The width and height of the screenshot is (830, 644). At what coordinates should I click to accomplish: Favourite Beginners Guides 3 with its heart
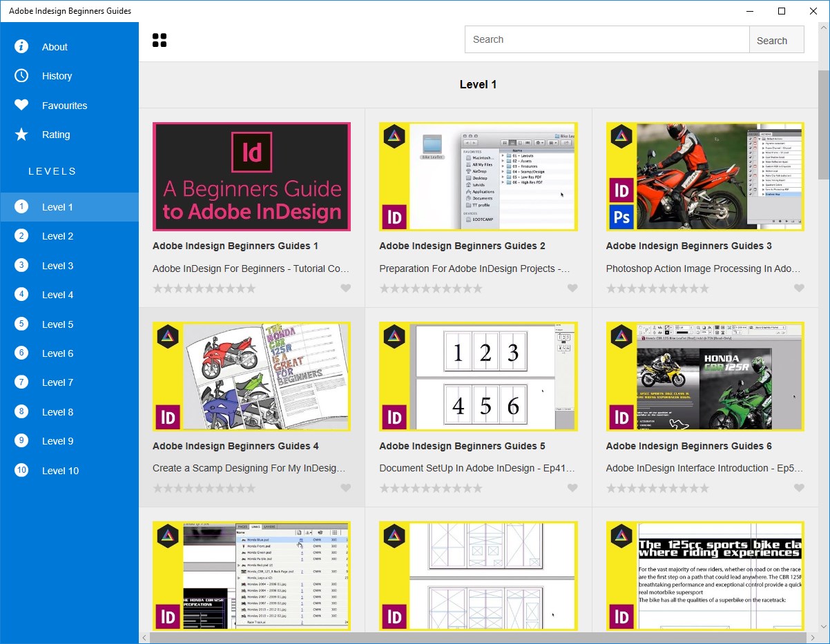coord(799,289)
